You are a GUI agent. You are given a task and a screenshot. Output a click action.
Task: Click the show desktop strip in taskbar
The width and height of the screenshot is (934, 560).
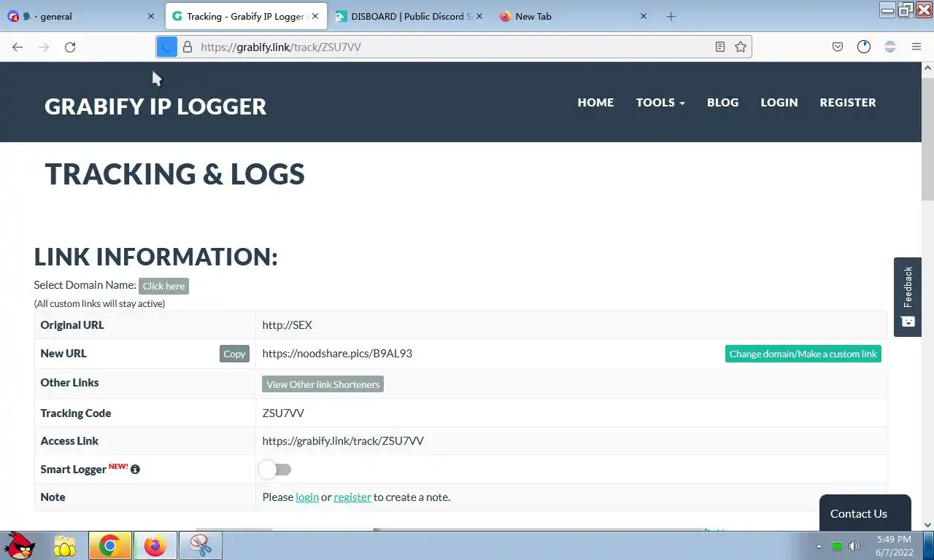pyautogui.click(x=929, y=545)
